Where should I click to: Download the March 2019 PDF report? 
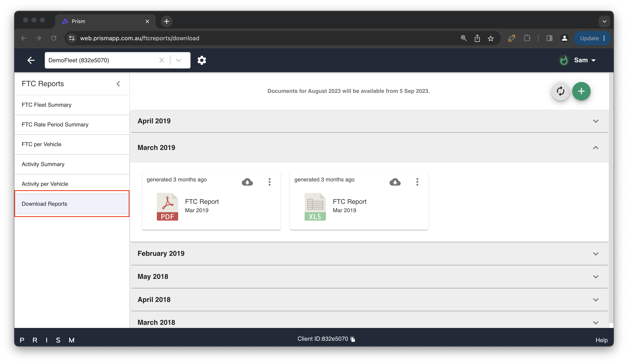point(247,182)
